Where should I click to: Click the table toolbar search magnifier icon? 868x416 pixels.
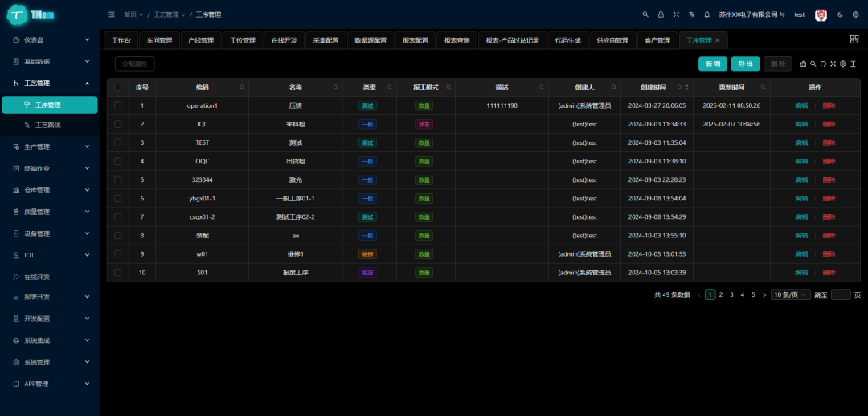pos(813,64)
